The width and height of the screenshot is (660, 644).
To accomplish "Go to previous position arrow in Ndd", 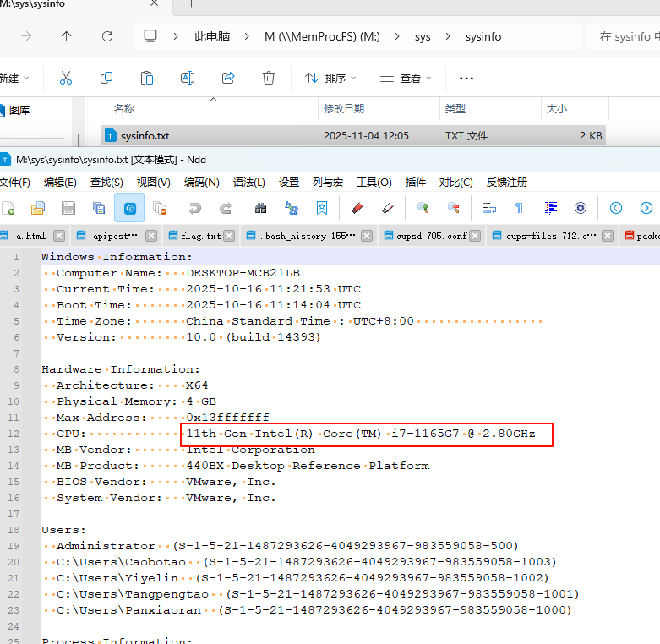I will 616,208.
